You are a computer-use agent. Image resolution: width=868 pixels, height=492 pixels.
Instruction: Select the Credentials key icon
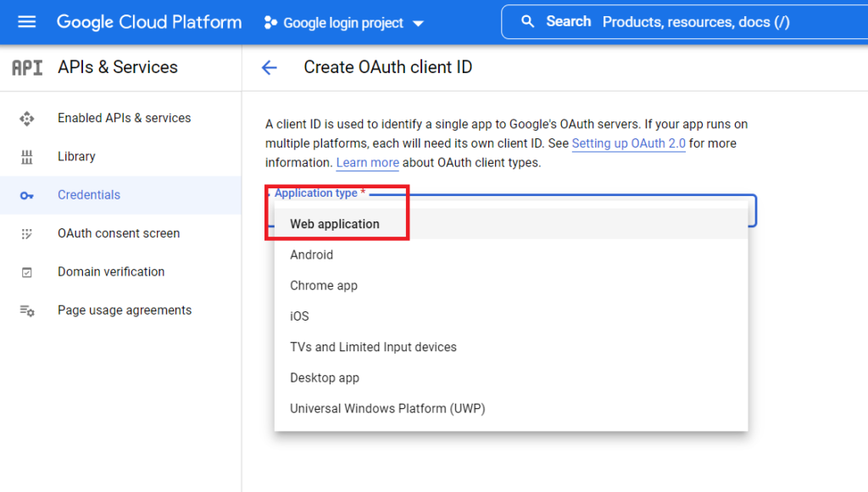tap(28, 195)
